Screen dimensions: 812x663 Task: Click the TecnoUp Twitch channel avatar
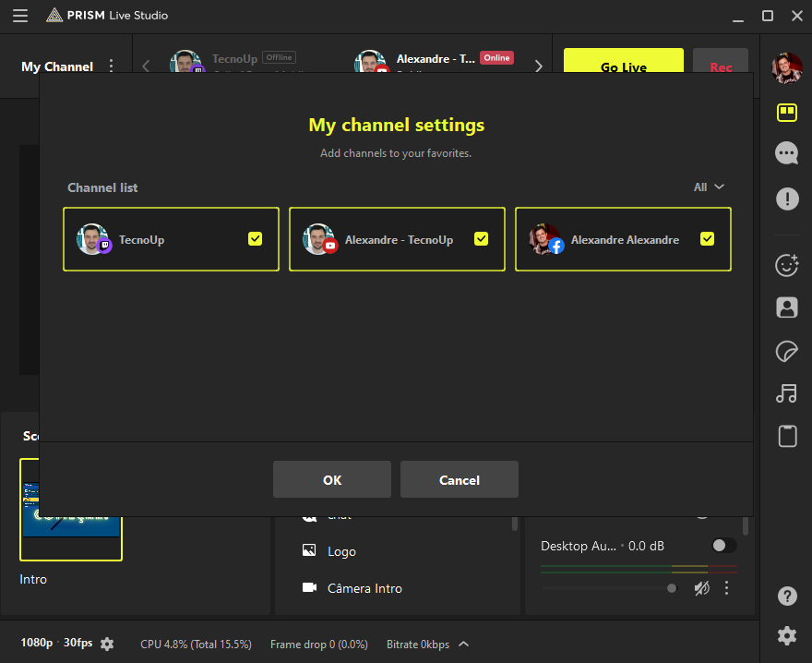pos(94,239)
